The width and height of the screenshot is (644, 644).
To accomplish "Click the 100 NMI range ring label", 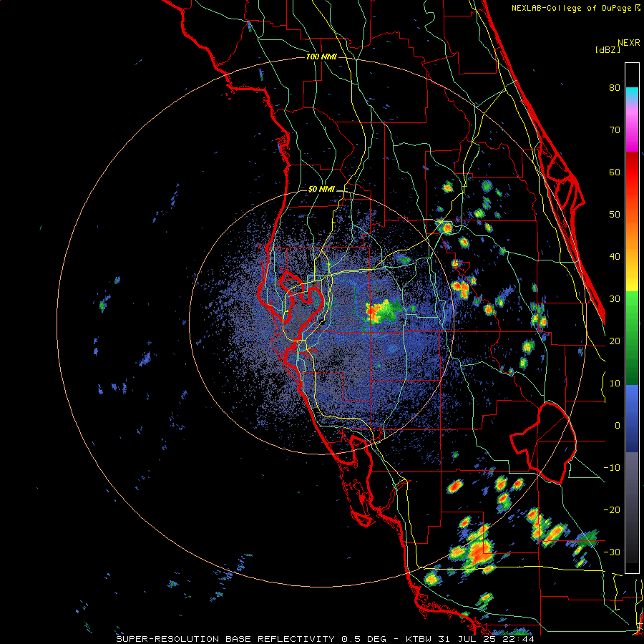I will point(321,57).
